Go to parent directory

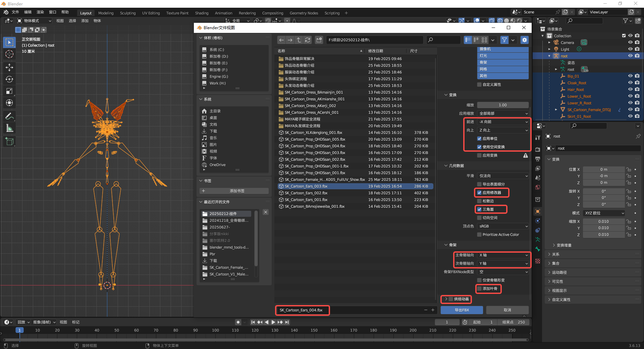point(299,40)
